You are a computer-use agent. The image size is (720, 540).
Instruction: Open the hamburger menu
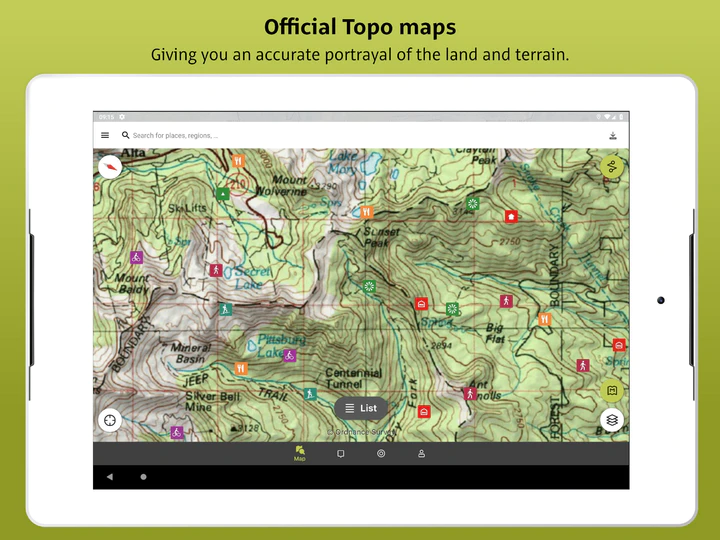click(105, 135)
